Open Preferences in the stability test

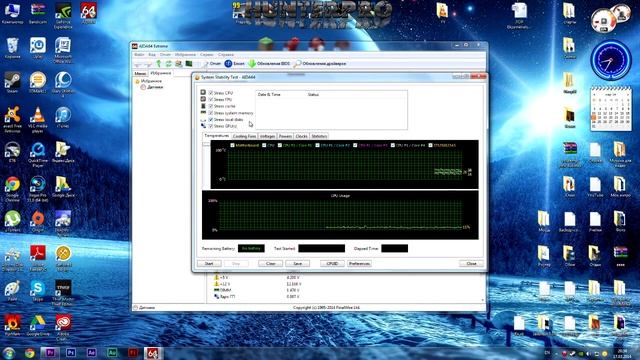click(359, 264)
